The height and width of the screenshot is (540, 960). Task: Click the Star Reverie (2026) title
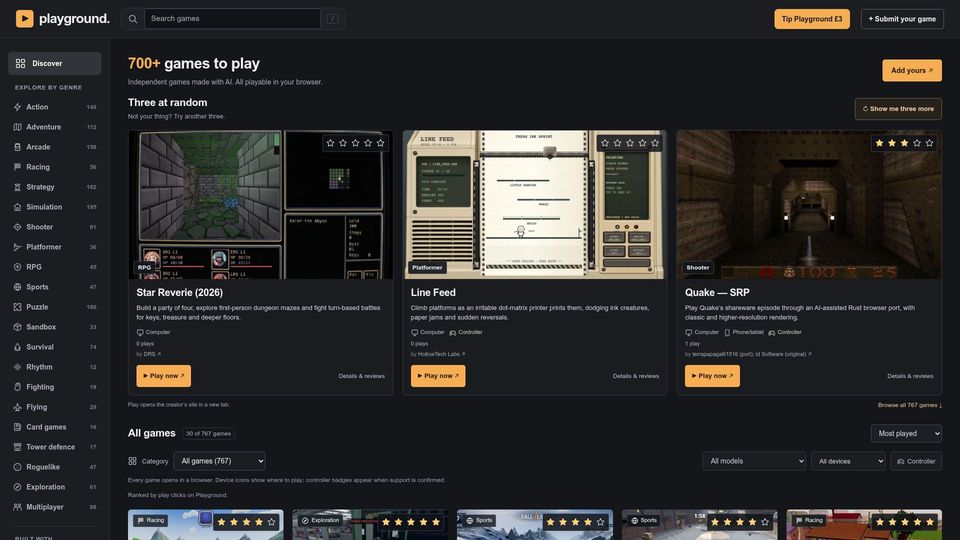pos(179,293)
